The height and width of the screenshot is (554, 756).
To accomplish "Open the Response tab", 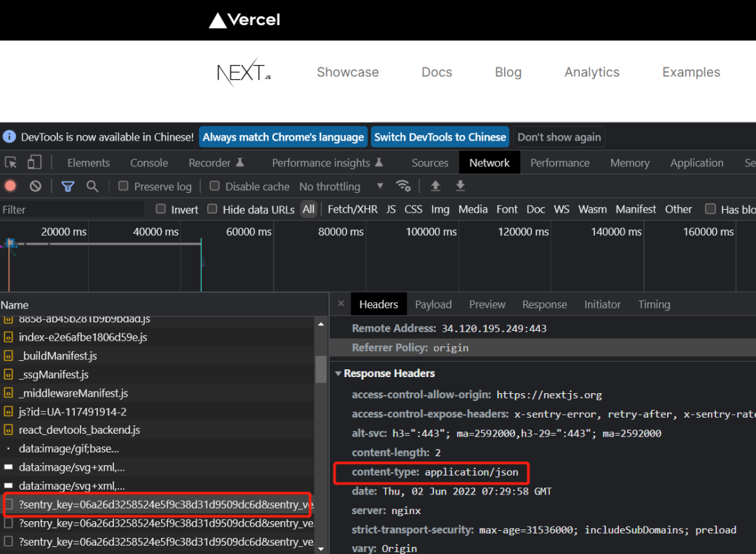I will pos(545,304).
